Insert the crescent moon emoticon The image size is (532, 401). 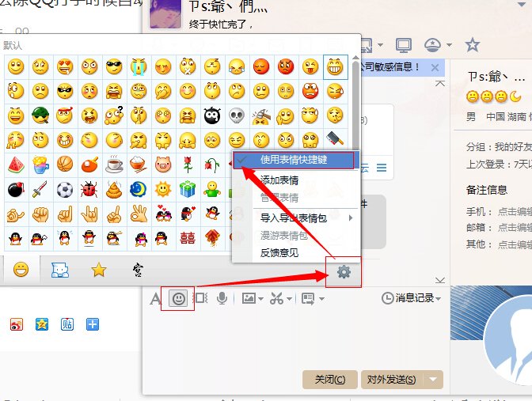coord(139,190)
